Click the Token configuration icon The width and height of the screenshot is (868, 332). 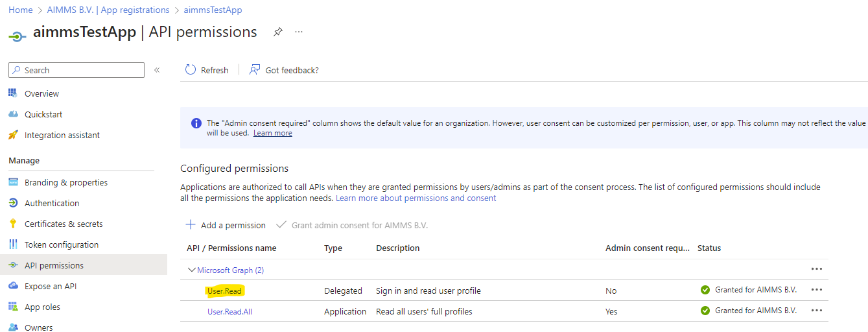point(13,244)
